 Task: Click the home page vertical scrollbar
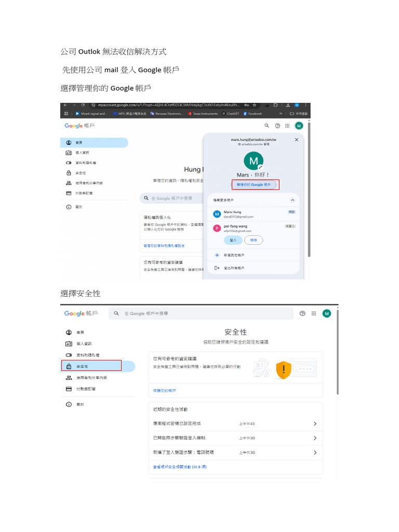pyautogui.click(x=309, y=190)
